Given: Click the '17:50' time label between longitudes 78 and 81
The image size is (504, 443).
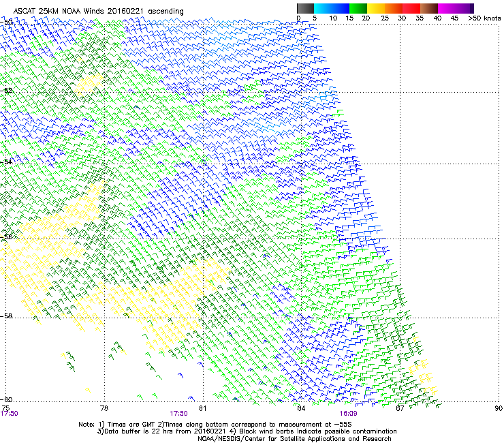Looking at the screenshot, I should click(x=178, y=414).
